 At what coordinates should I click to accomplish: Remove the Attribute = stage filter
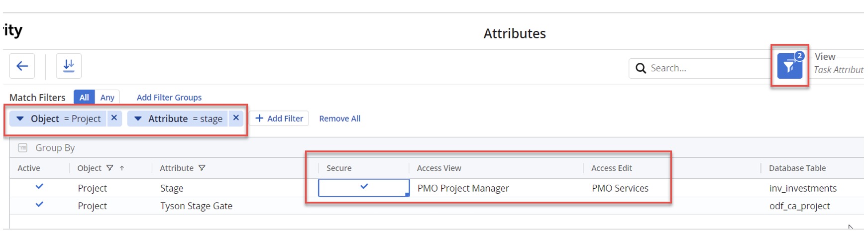point(236,118)
